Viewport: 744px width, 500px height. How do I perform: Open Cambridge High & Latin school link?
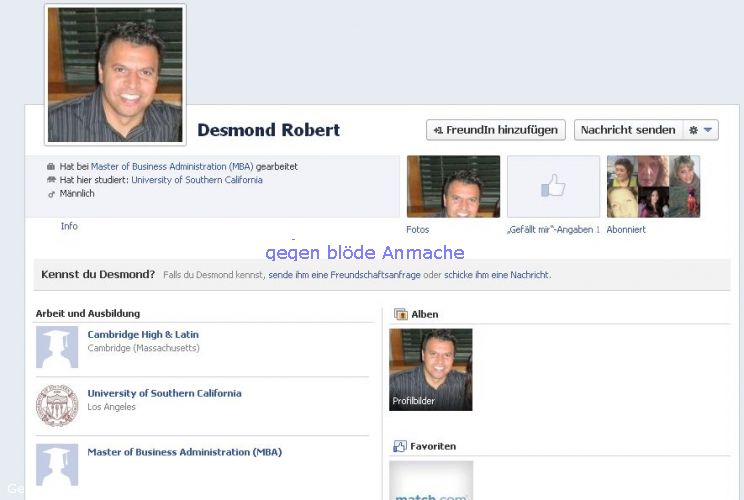pyautogui.click(x=143, y=334)
